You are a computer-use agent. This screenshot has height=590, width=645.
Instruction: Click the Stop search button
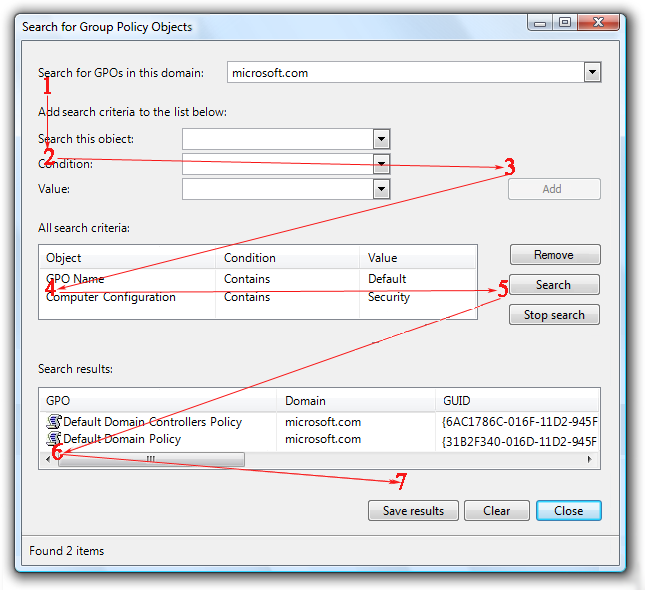tap(554, 315)
